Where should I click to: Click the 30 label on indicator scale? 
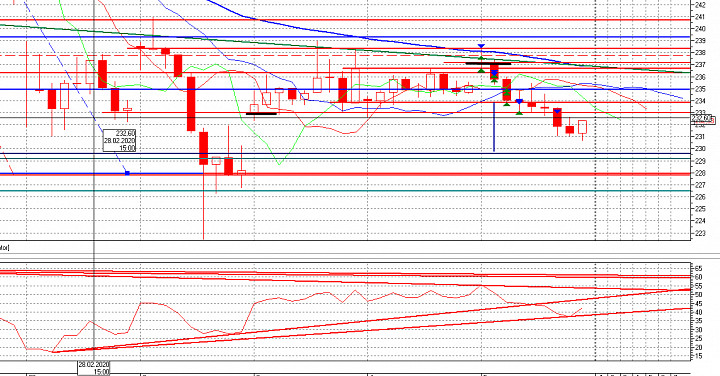(698, 330)
